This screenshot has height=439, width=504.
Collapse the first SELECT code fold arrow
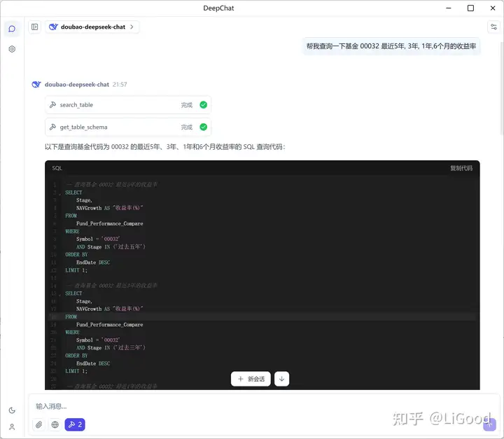coord(59,194)
